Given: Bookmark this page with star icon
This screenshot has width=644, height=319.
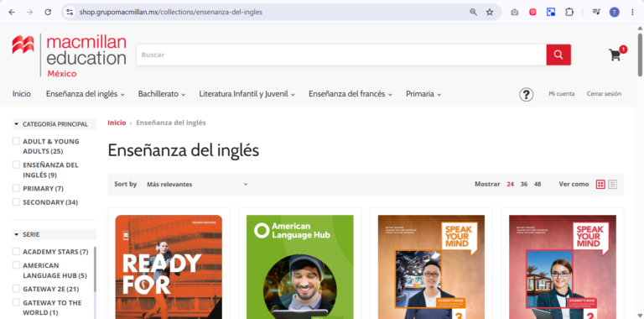Looking at the screenshot, I should tap(490, 12).
